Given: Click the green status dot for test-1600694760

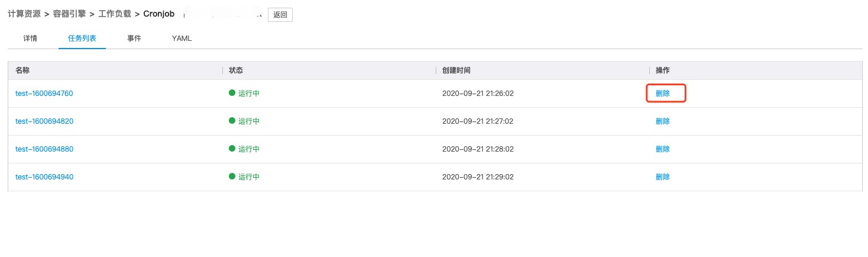Looking at the screenshot, I should (x=232, y=94).
